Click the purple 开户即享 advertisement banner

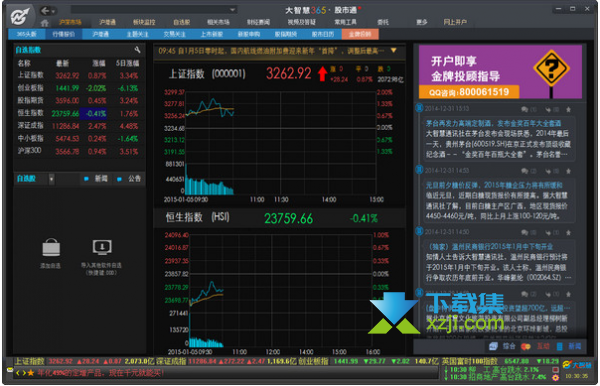[x=500, y=72]
